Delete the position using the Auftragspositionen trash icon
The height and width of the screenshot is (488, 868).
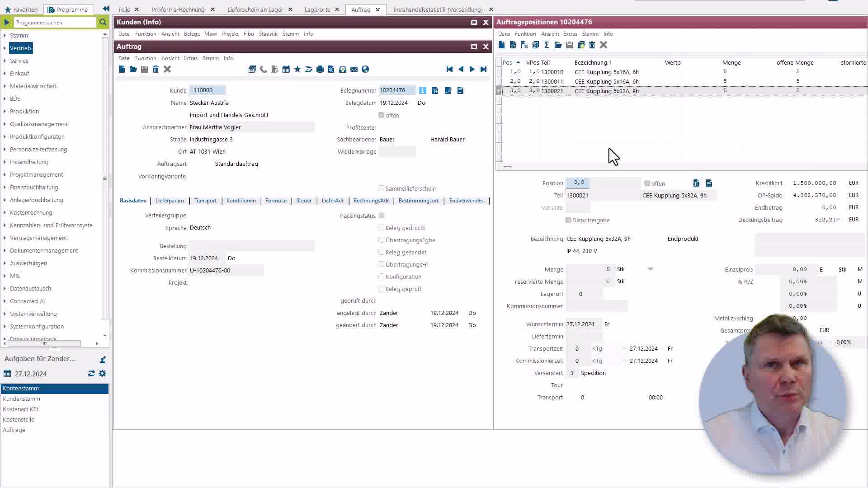tap(592, 45)
